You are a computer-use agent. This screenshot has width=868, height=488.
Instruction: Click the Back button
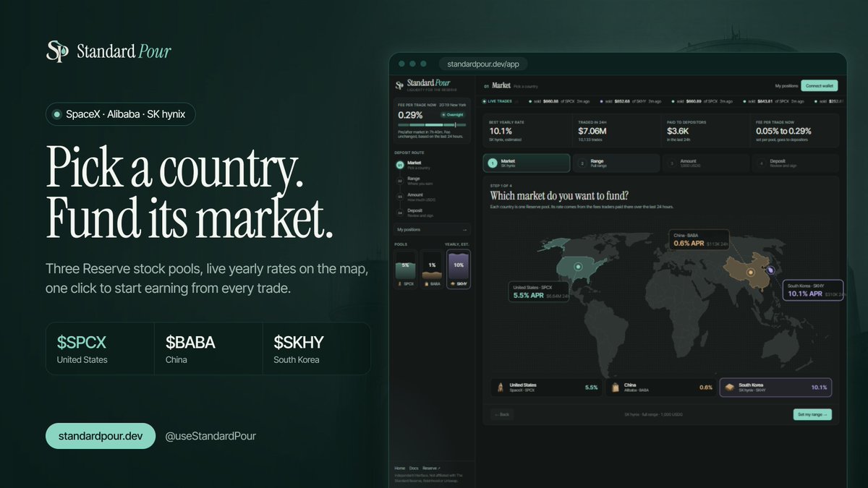502,414
